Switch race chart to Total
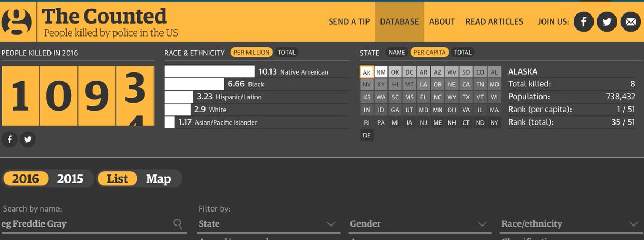 click(x=287, y=52)
